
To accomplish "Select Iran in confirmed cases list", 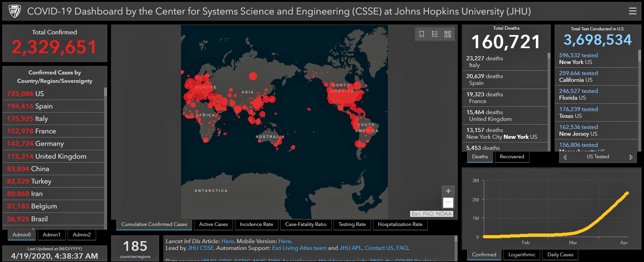I will pos(53,194).
